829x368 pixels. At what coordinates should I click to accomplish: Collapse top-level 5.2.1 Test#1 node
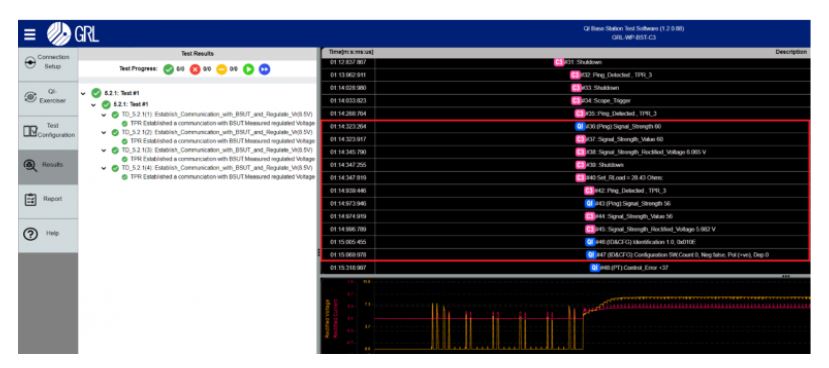tap(83, 94)
